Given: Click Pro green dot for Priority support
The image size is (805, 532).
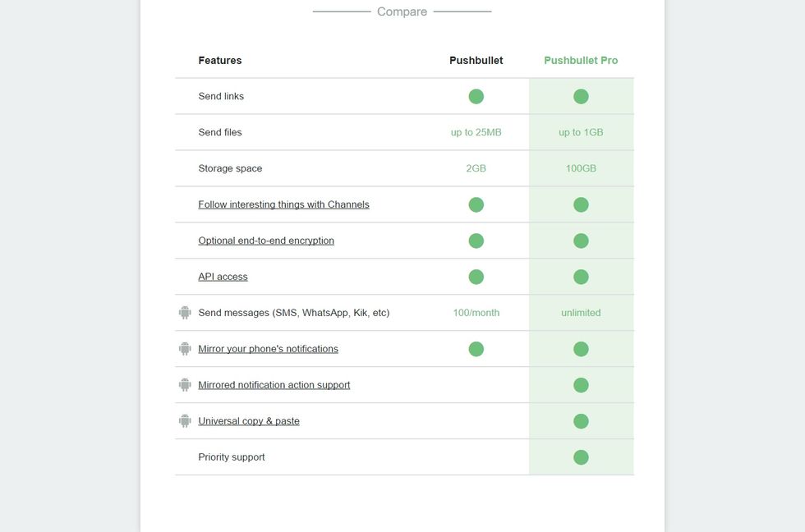Looking at the screenshot, I should tap(581, 457).
